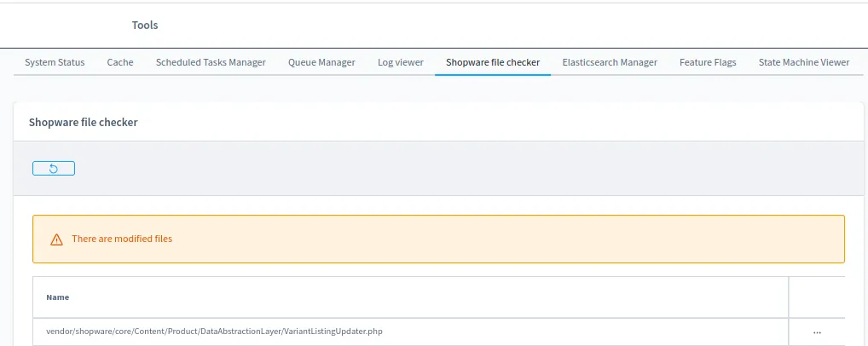Click the Shopware file checker card title

point(84,123)
